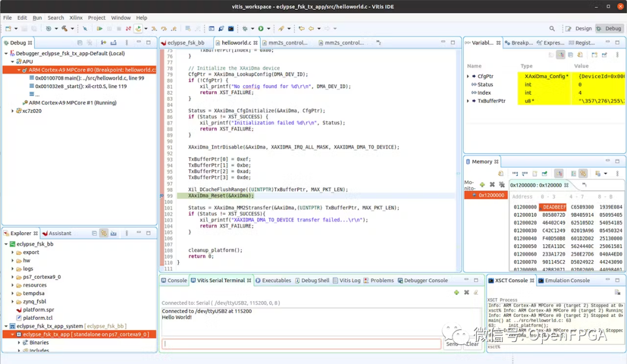Click Collapse All icon in Variables panel
This screenshot has width=627, height=364.
[x=571, y=55]
